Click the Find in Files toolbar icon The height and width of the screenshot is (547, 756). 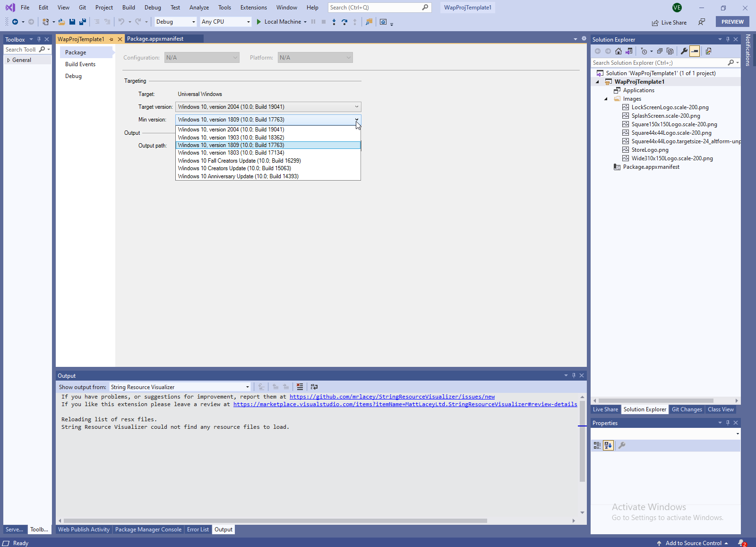tap(369, 22)
